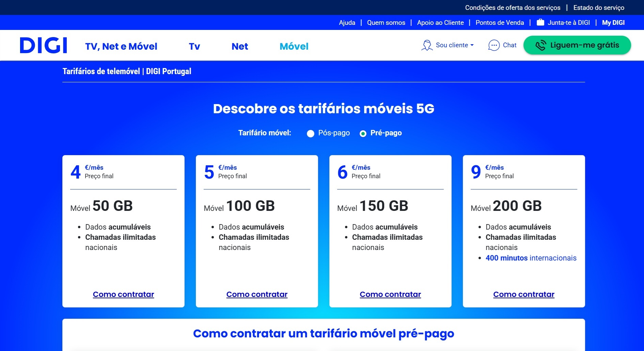Click Como contratar um tarifário móvel pré-pago heading

click(324, 334)
